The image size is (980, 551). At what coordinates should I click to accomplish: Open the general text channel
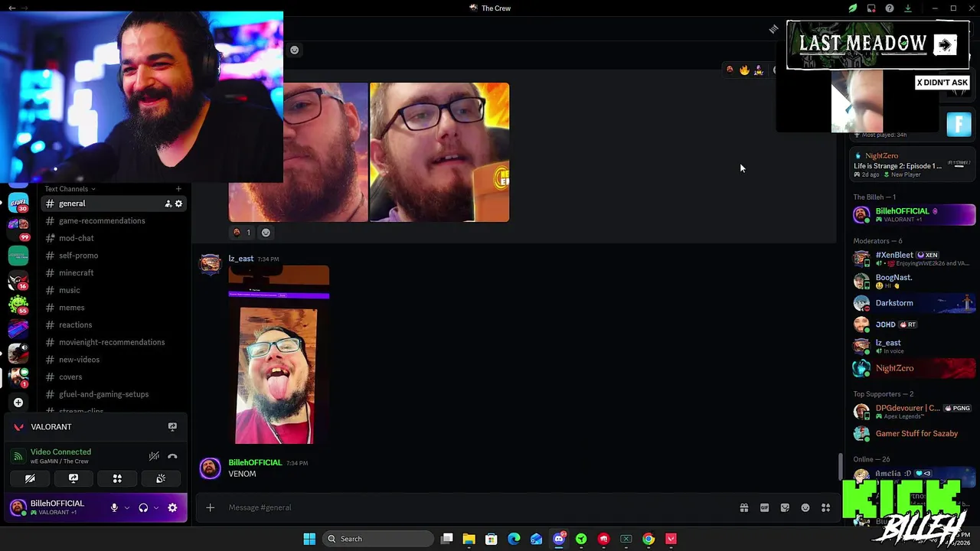coord(113,204)
